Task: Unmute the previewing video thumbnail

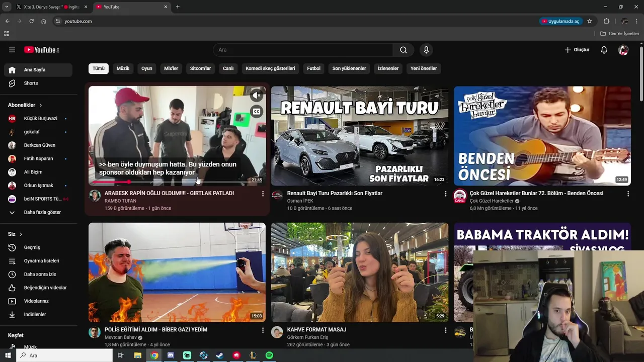Action: [257, 95]
